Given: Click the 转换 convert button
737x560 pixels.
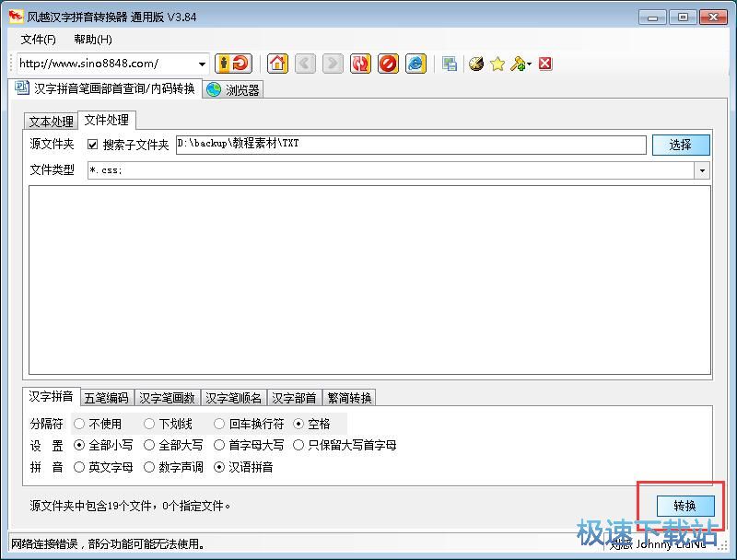Looking at the screenshot, I should 684,506.
